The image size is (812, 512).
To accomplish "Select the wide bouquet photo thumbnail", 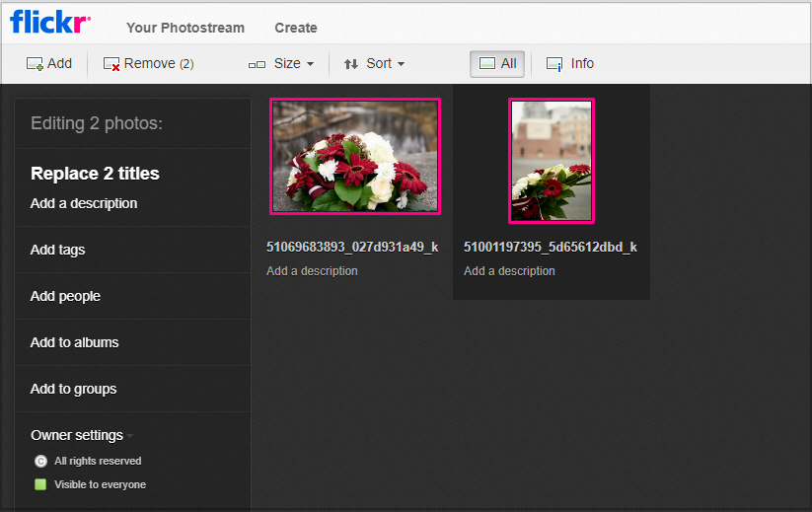I will pos(355,156).
